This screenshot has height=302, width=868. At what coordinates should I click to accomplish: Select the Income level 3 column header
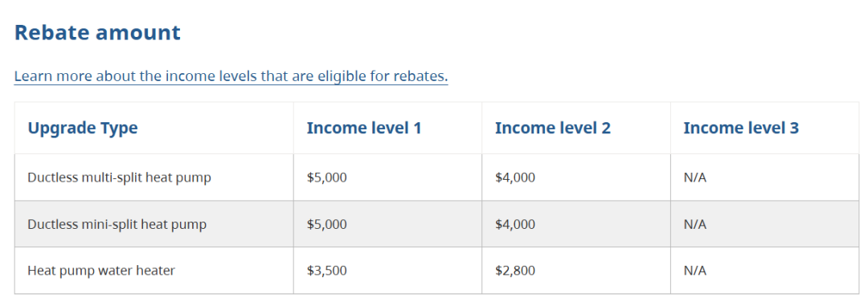741,129
